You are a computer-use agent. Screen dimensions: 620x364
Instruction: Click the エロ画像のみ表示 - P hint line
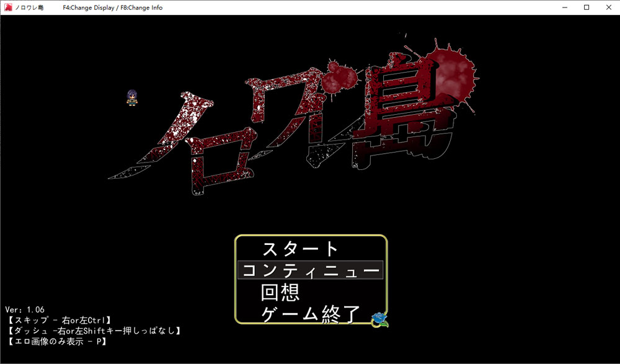57,342
